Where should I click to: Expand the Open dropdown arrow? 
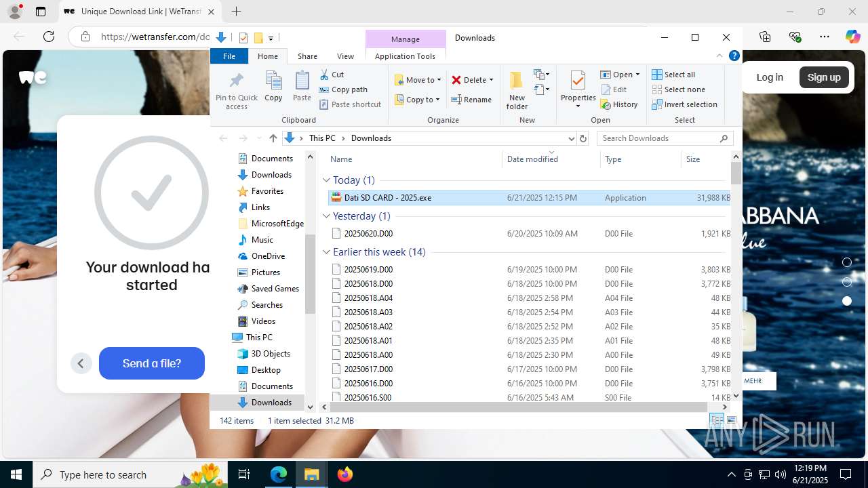pyautogui.click(x=637, y=75)
